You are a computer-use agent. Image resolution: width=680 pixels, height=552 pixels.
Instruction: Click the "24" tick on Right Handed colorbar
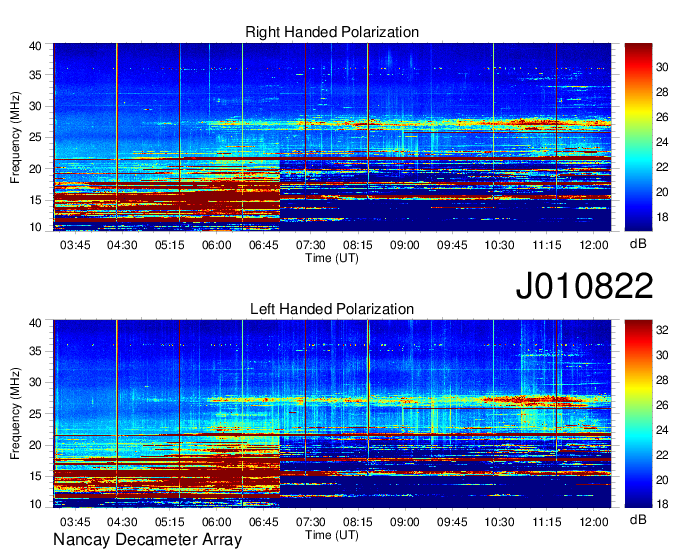[662, 142]
